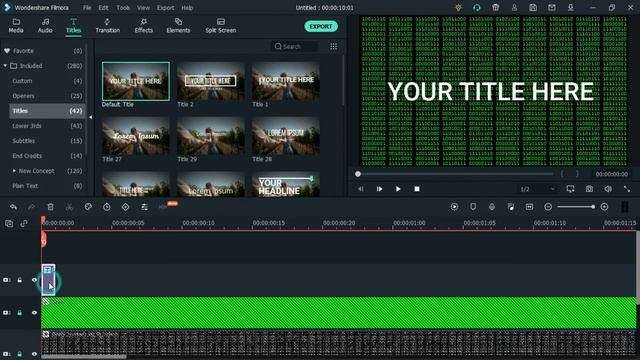Viewport: 640px width, 360px height.
Task: Delete selected clip with trash icon
Action: pyautogui.click(x=50, y=207)
